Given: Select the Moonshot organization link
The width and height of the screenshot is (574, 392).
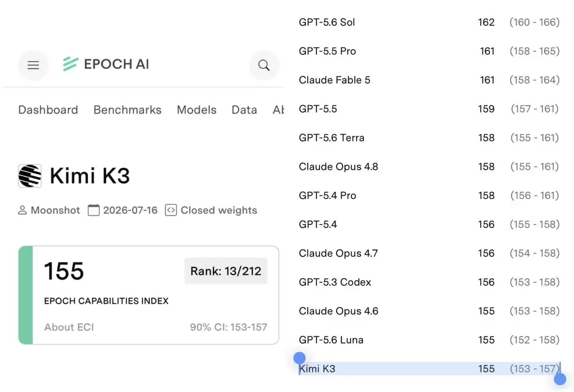Looking at the screenshot, I should click(x=55, y=210).
